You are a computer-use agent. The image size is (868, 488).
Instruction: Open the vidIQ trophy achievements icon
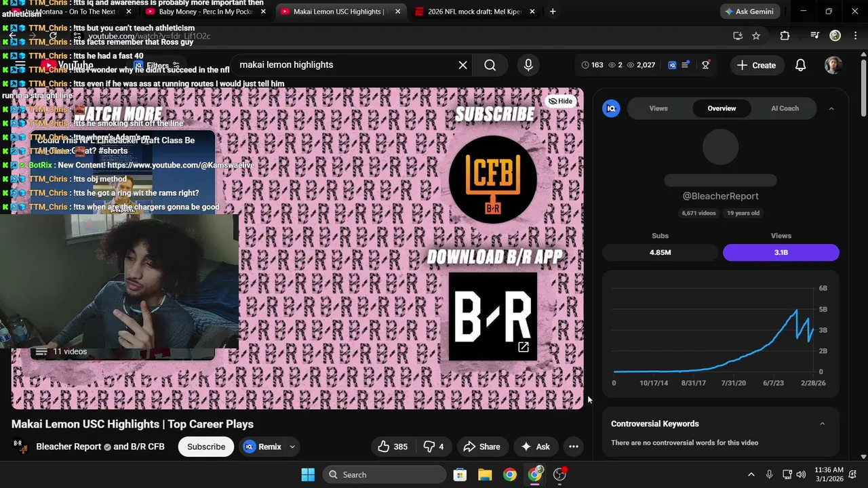point(706,65)
